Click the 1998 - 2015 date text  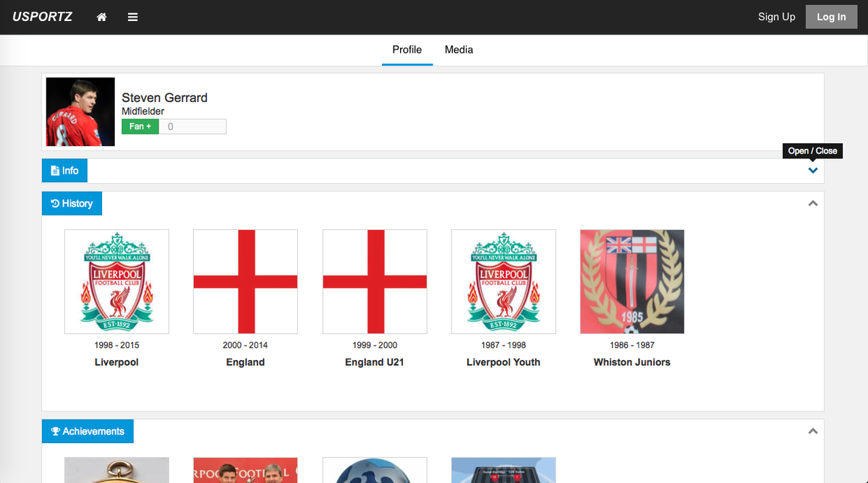coord(116,345)
